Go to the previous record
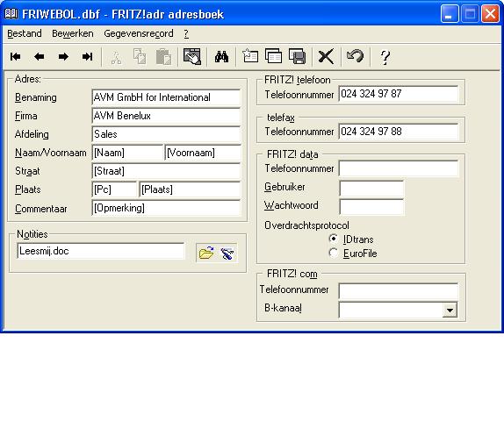 39,57
